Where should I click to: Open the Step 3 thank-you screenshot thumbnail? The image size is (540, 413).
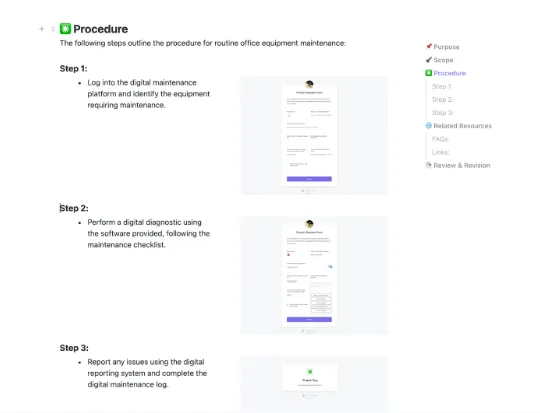[314, 384]
